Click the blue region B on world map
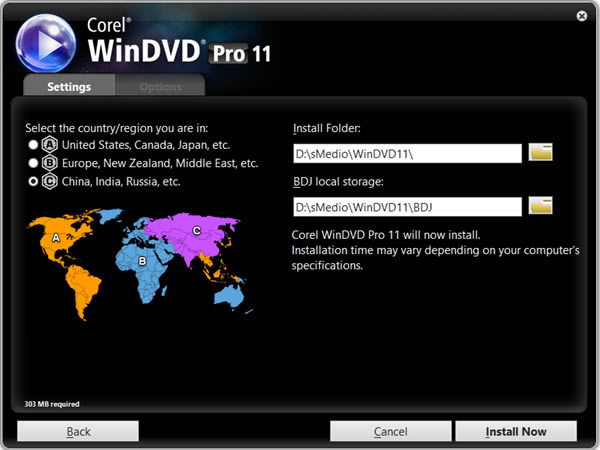Image resolution: width=600 pixels, height=450 pixels. coord(142,262)
